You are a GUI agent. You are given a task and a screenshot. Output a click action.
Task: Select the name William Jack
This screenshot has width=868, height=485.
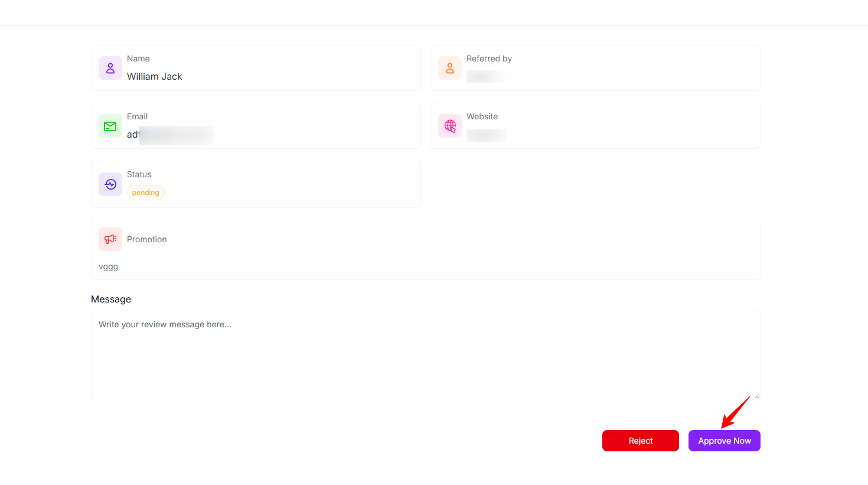coord(155,77)
